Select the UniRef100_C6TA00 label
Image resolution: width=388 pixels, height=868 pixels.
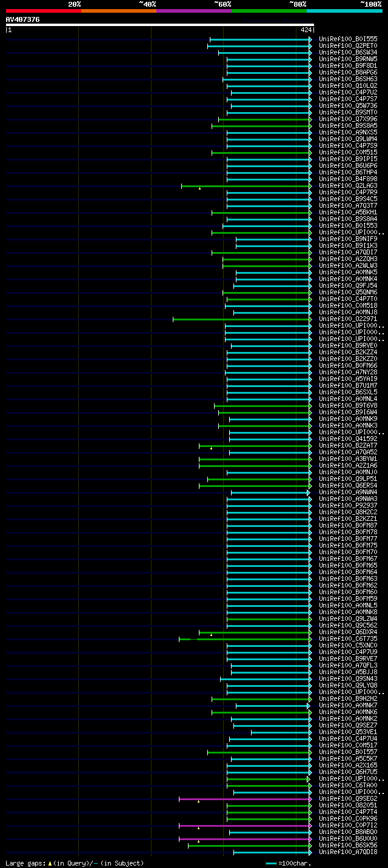pyautogui.click(x=348, y=785)
